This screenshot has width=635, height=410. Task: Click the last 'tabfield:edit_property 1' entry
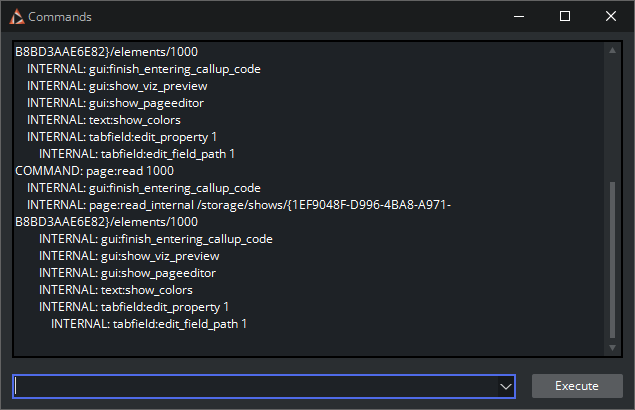point(134,307)
